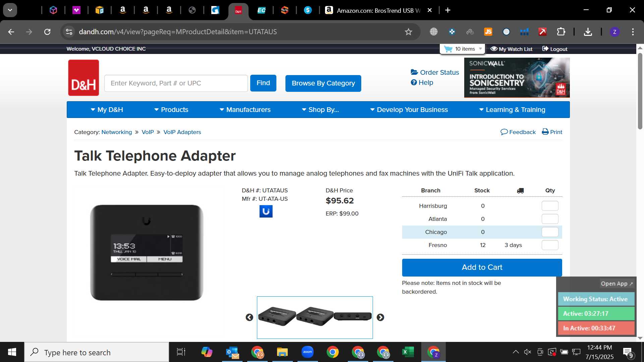Go back in browser
Screen dimensions: 644x362
pyautogui.click(x=11, y=32)
